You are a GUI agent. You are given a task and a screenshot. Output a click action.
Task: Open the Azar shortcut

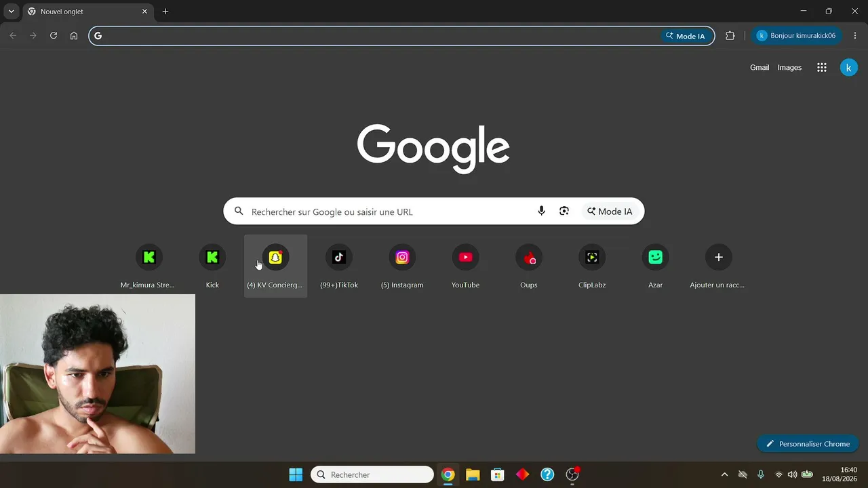coord(655,265)
